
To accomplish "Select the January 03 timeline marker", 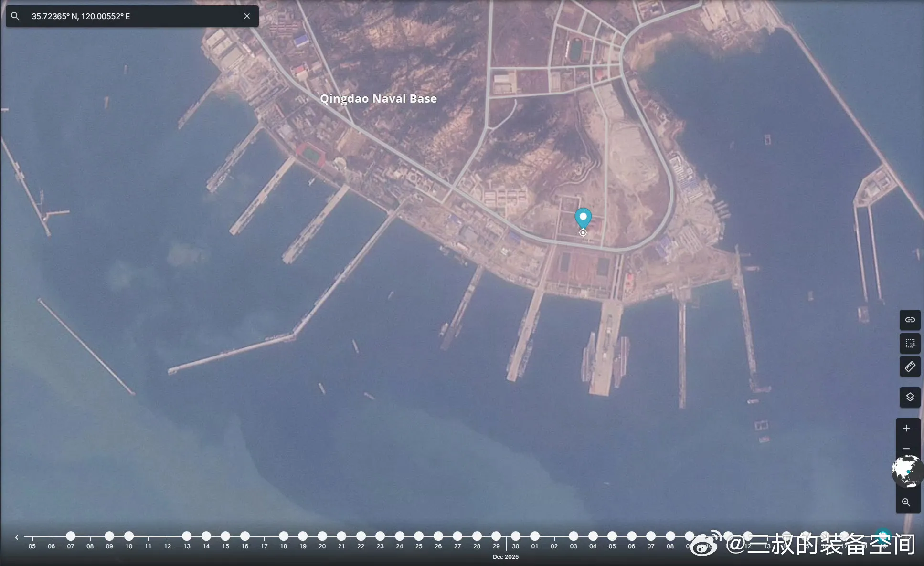I will (x=574, y=536).
